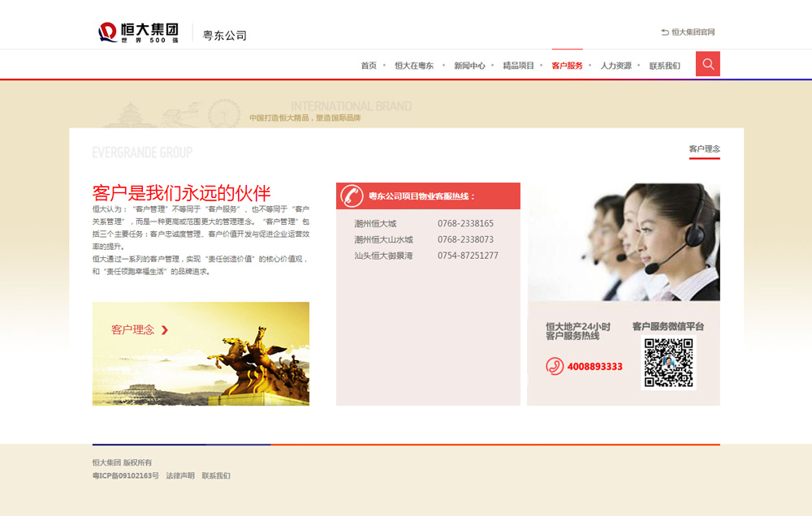The image size is (812, 516).
Task: Go to 恒大集团官网 link
Action: click(693, 32)
